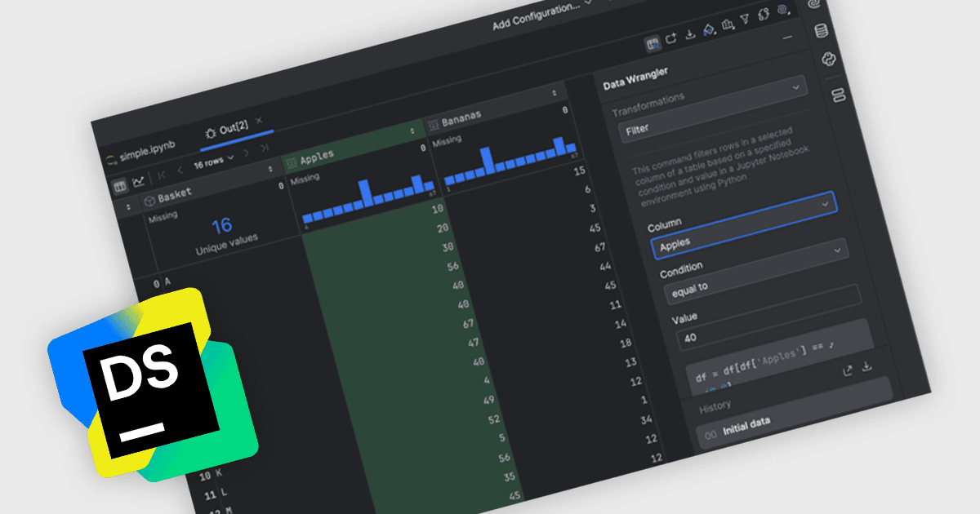Click the Apples cell with value 35
Screen dimensions: 980x514
point(509,476)
